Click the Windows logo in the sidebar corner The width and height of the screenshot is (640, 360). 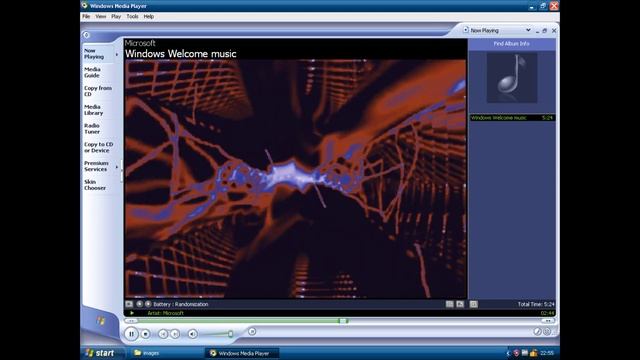[x=100, y=321]
